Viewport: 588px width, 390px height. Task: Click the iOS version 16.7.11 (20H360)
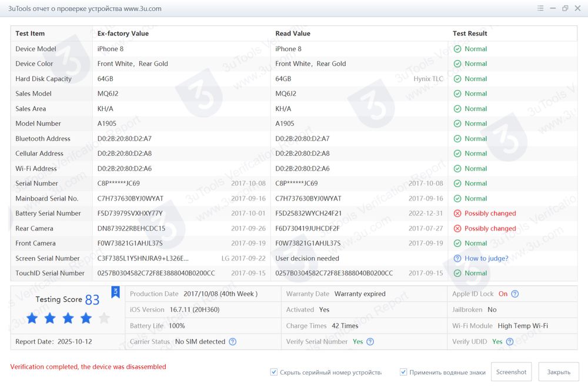pos(195,310)
